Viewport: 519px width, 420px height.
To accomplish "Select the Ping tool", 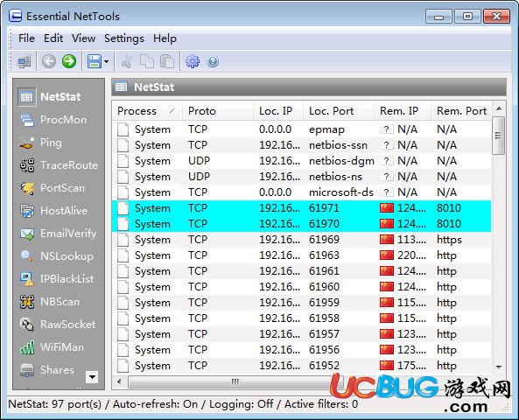I will tap(40, 143).
